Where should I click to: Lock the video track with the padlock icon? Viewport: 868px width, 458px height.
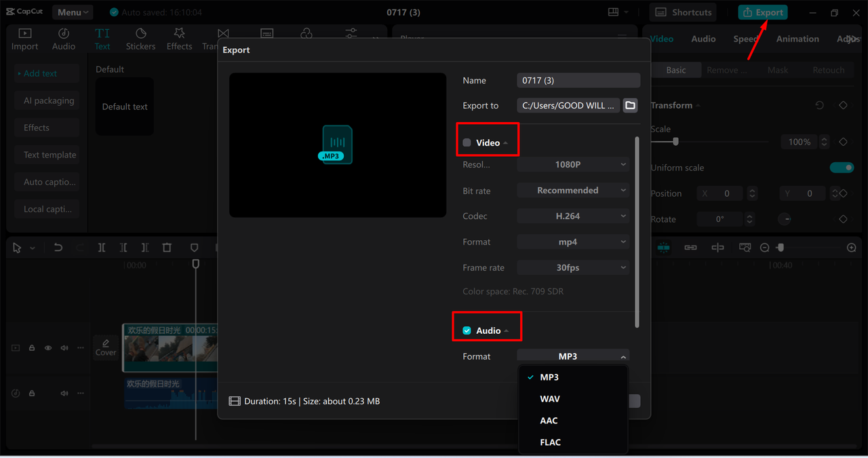point(32,348)
